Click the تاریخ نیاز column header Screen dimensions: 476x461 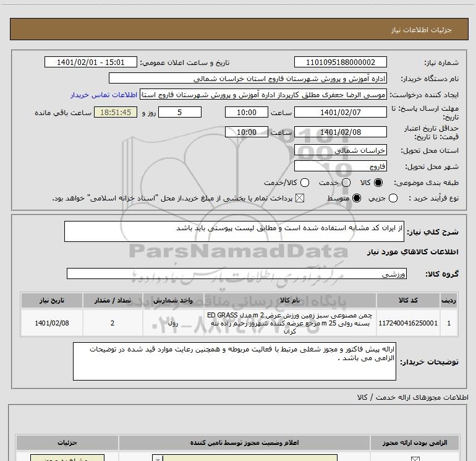click(x=51, y=301)
